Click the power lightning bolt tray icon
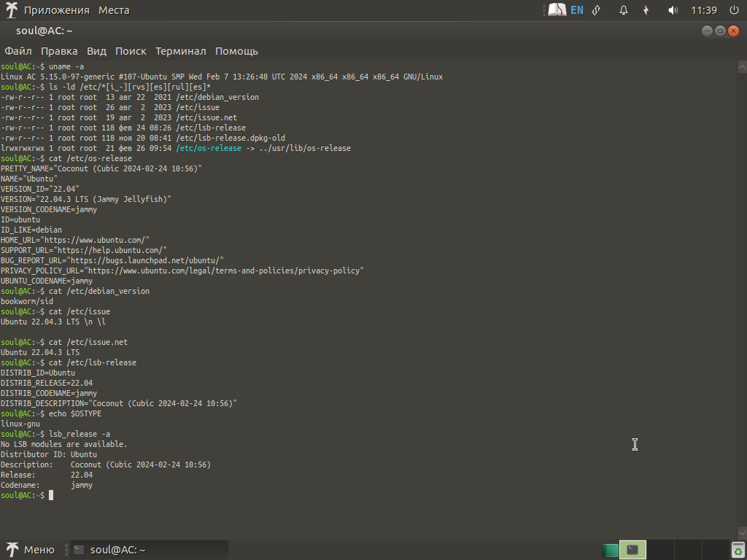Screen dimensions: 747x560 [x=646, y=10]
